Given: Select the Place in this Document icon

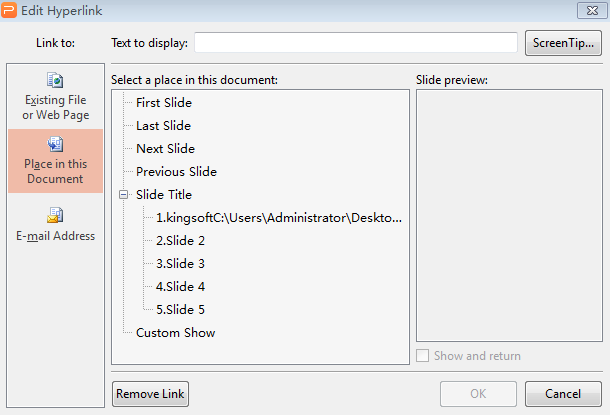Looking at the screenshot, I should tap(55, 144).
